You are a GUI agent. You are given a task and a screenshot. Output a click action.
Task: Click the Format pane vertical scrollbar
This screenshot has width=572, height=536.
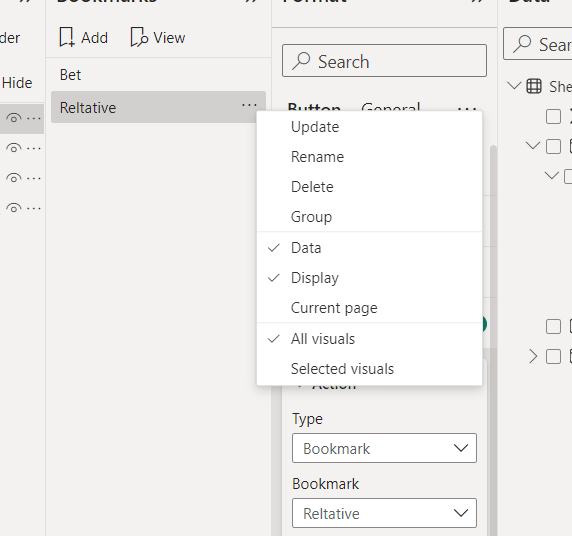493,339
